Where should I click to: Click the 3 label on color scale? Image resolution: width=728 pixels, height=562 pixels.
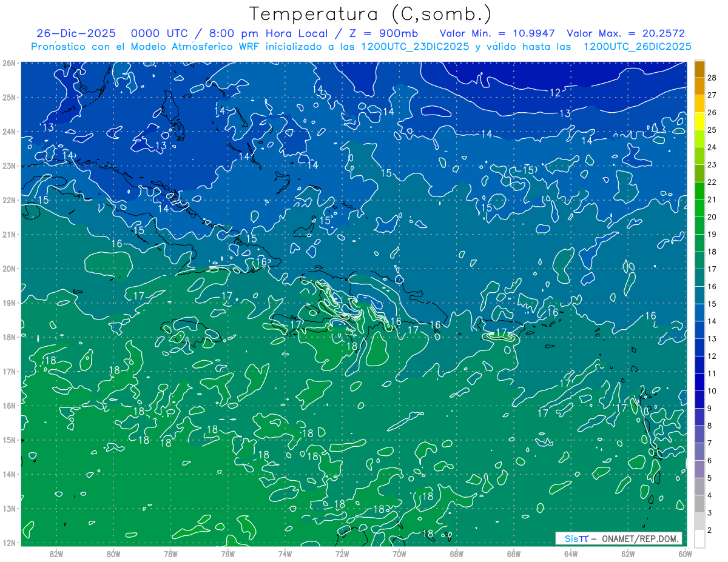(710, 513)
